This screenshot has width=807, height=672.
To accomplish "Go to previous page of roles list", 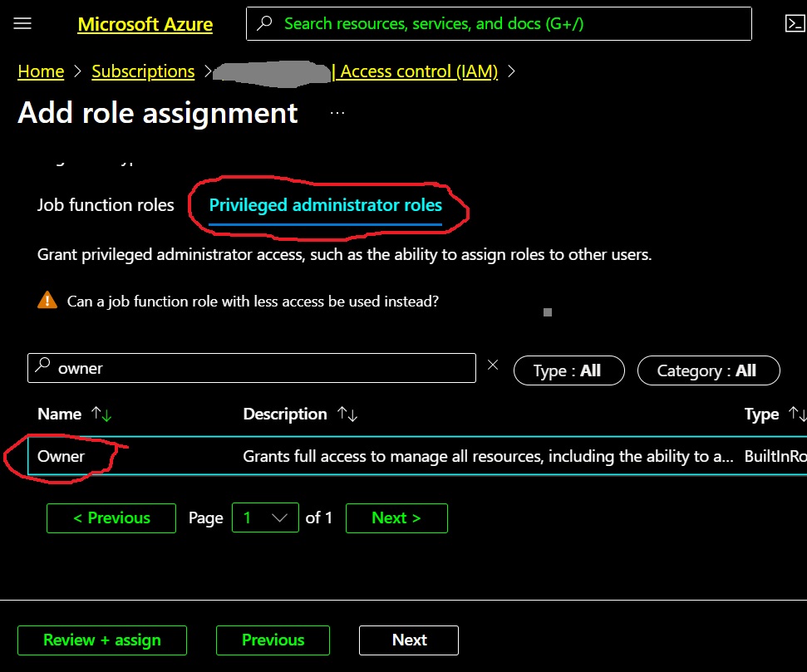I will (111, 518).
